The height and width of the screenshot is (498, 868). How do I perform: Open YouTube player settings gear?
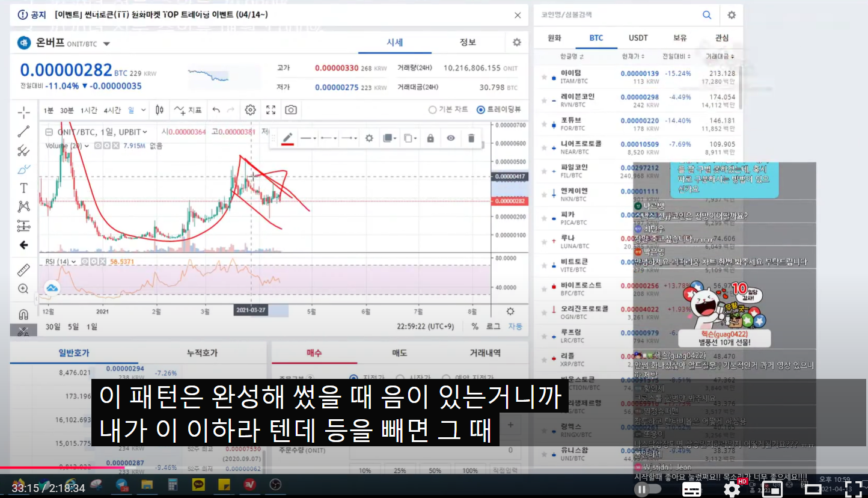coord(732,489)
